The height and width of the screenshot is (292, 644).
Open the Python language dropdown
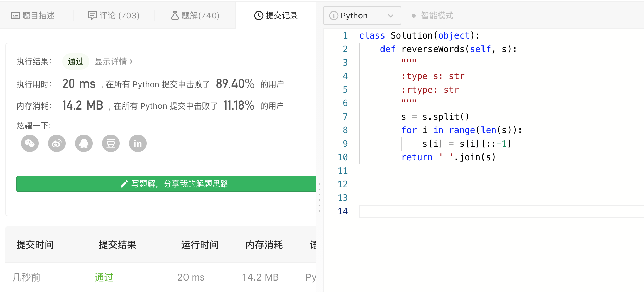click(362, 16)
